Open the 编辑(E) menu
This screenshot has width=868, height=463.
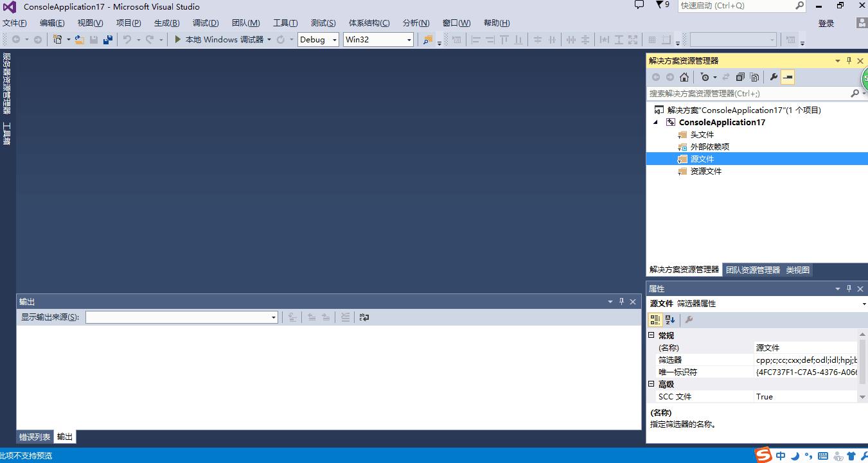pos(52,23)
